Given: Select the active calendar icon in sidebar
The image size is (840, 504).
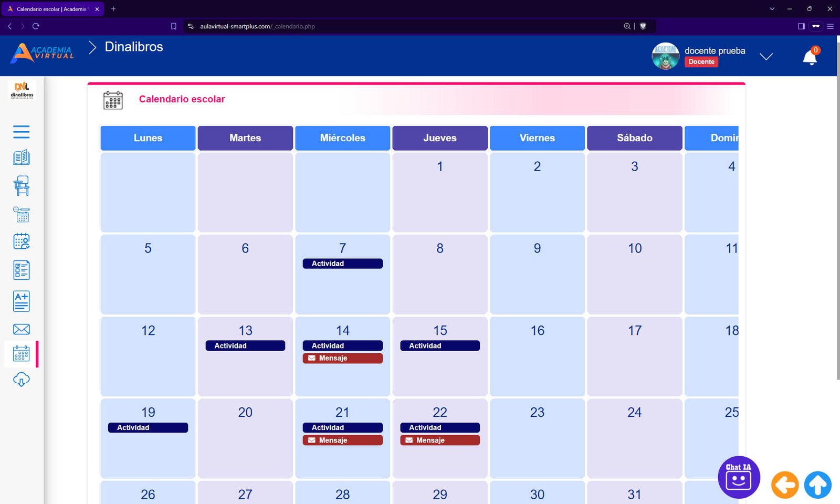Looking at the screenshot, I should (21, 354).
